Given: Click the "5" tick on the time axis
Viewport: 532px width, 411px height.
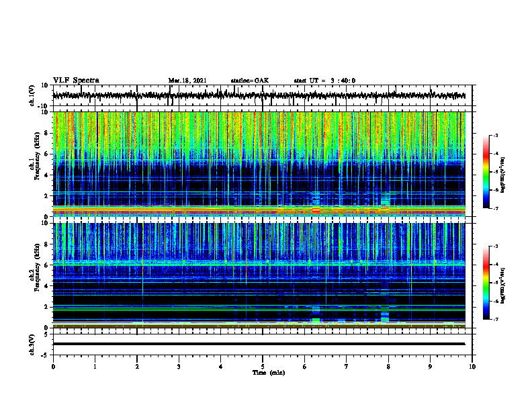Looking at the screenshot, I should tap(263, 367).
